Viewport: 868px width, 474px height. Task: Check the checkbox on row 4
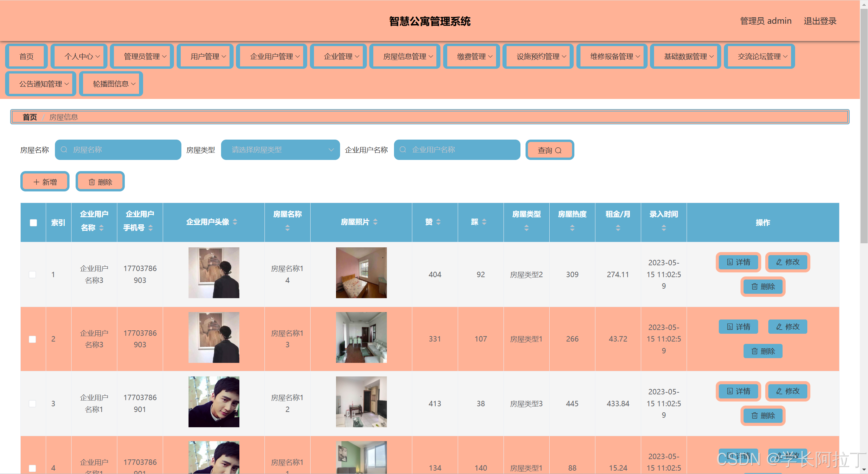tap(32, 468)
